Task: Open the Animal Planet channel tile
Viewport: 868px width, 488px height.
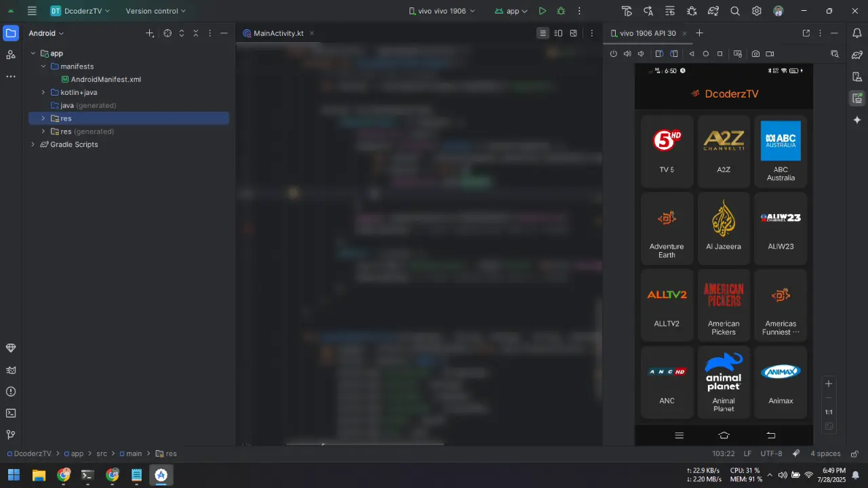Action: (x=724, y=382)
